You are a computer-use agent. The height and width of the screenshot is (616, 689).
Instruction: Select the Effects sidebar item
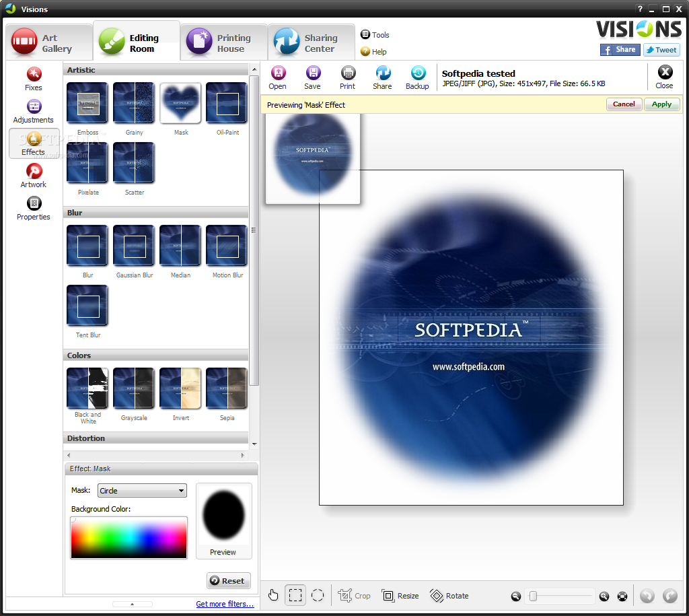34,144
